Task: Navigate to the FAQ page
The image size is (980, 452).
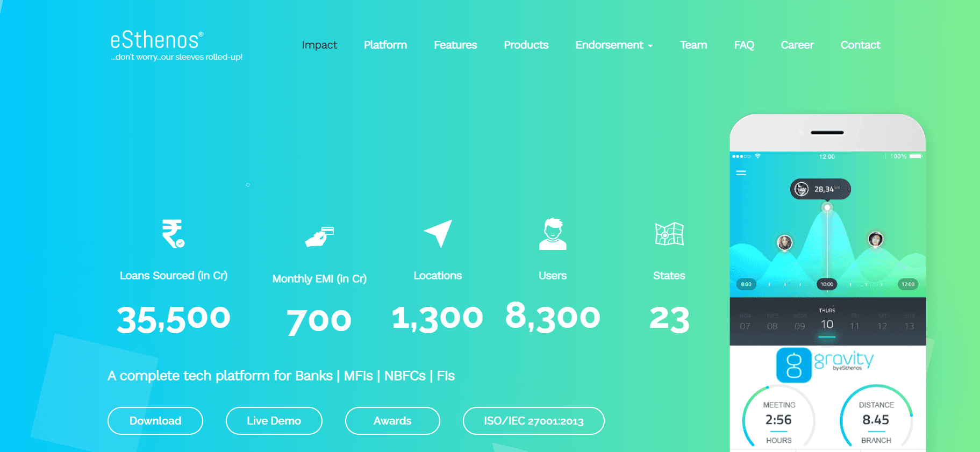Action: coord(744,45)
